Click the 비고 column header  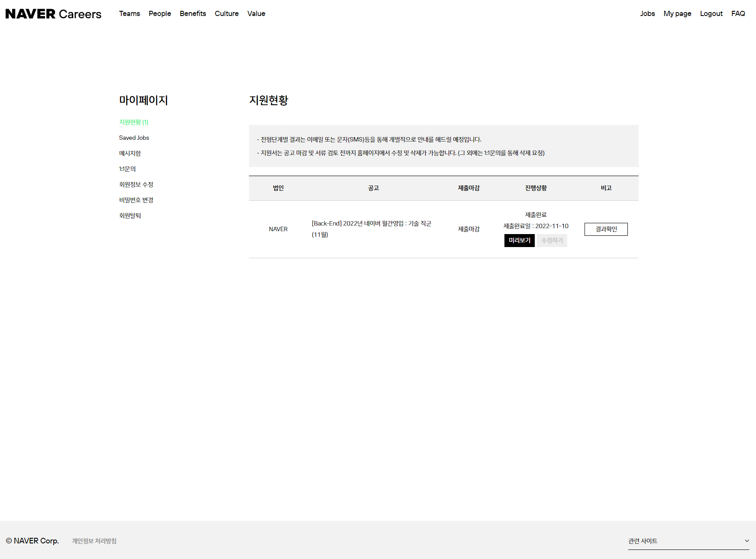click(x=606, y=188)
